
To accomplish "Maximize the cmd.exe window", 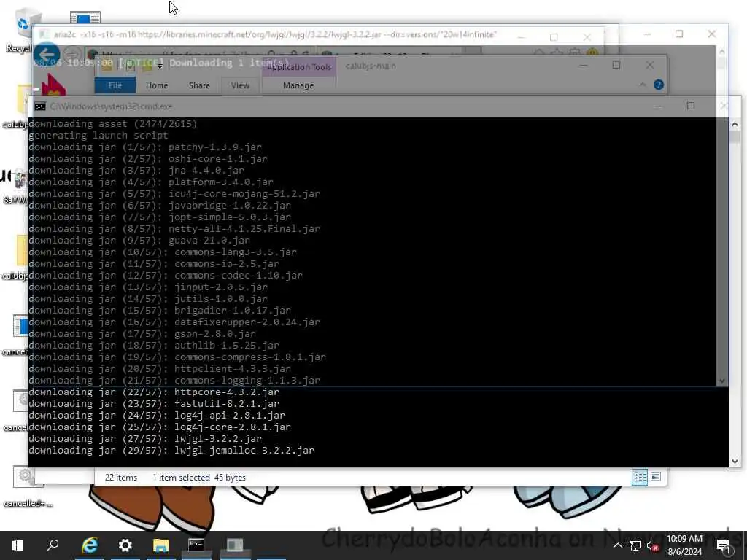I will pos(691,106).
